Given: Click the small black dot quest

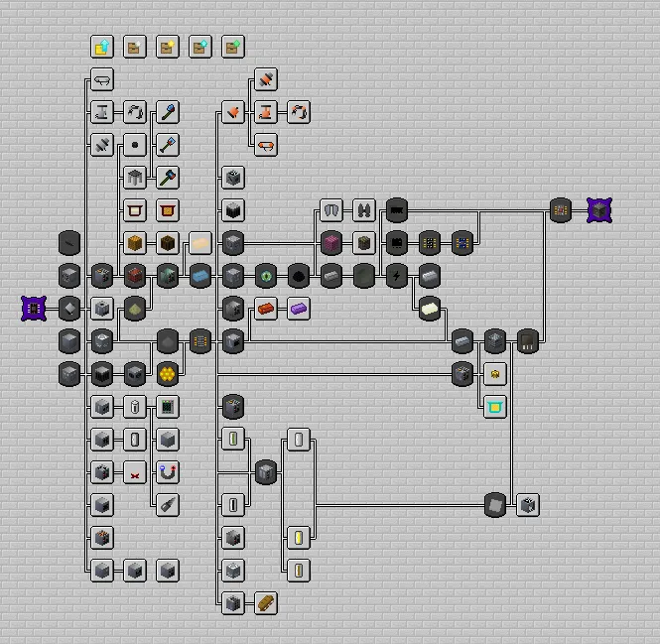Looking at the screenshot, I should (x=135, y=145).
